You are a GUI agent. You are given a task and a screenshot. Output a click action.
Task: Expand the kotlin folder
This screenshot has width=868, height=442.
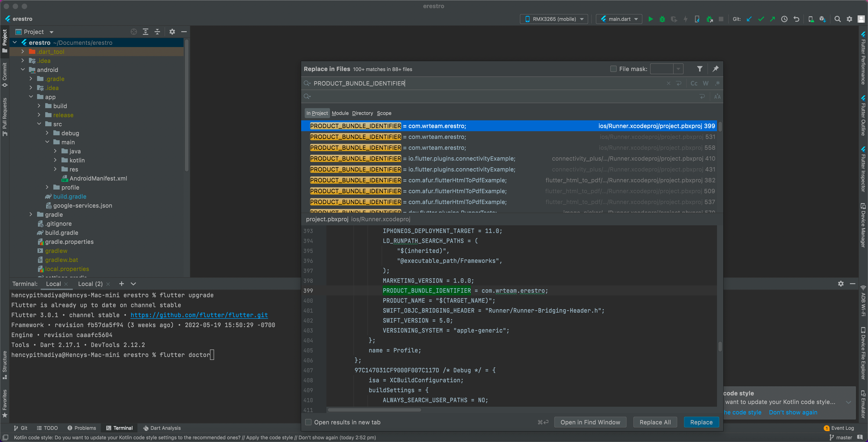(x=55, y=160)
